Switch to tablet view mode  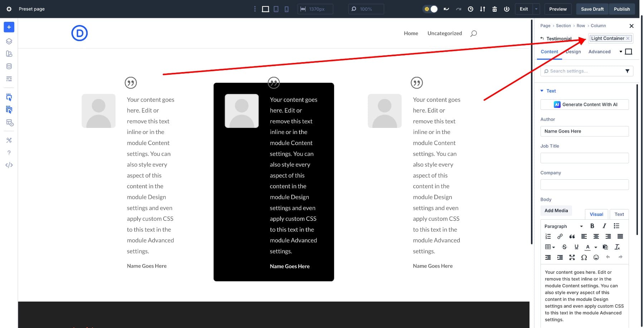276,9
